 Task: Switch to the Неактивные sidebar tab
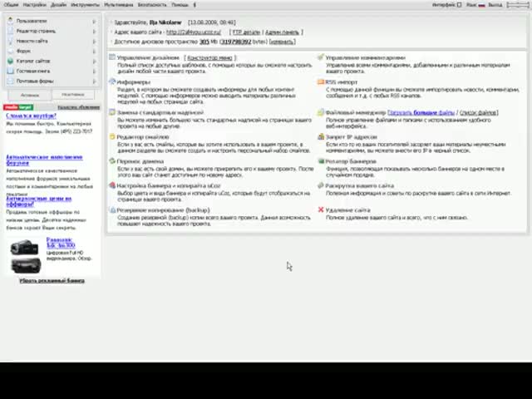[73, 95]
